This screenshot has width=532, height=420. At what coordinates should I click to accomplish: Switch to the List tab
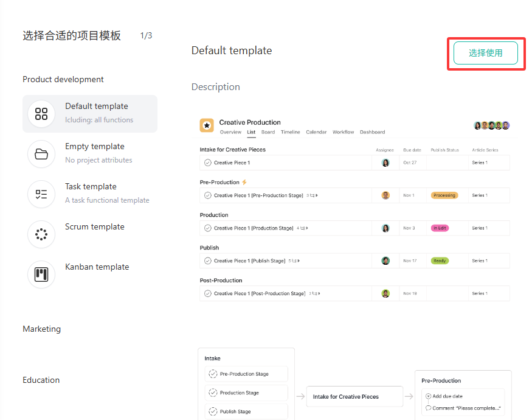251,132
